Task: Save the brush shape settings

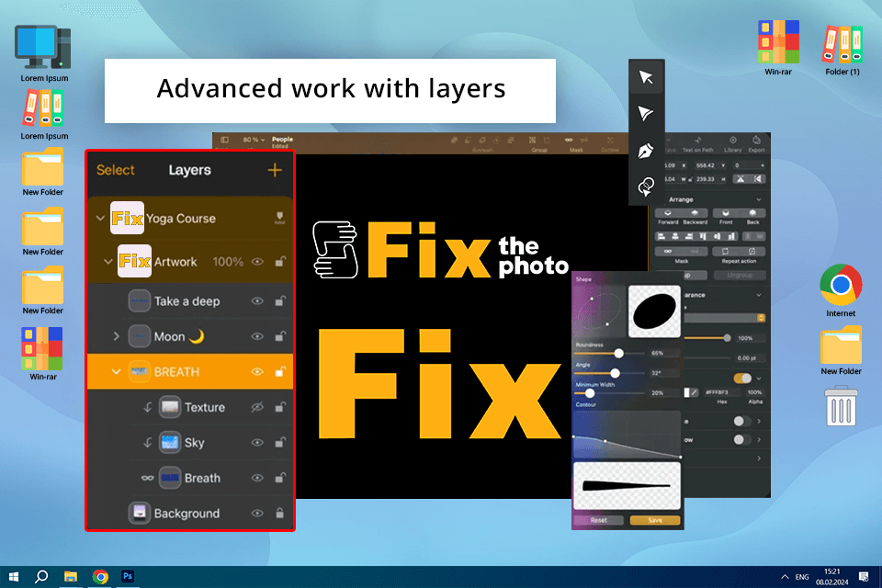Action: point(655,521)
